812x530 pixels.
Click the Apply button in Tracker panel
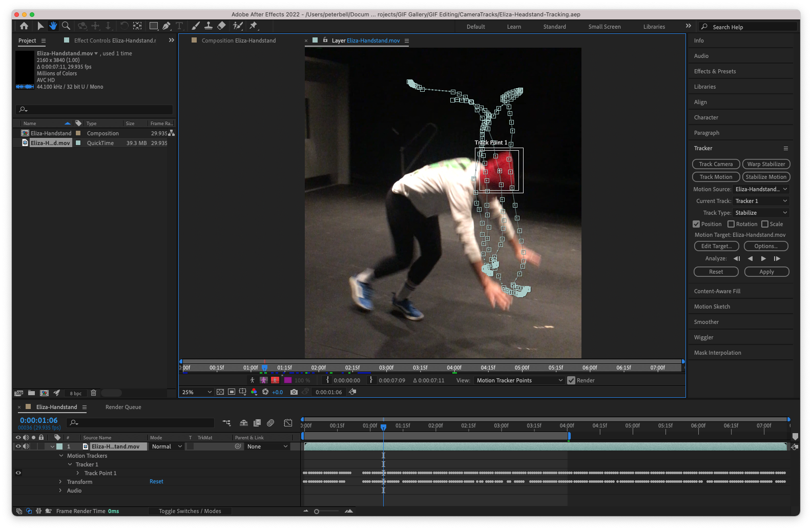pyautogui.click(x=766, y=272)
